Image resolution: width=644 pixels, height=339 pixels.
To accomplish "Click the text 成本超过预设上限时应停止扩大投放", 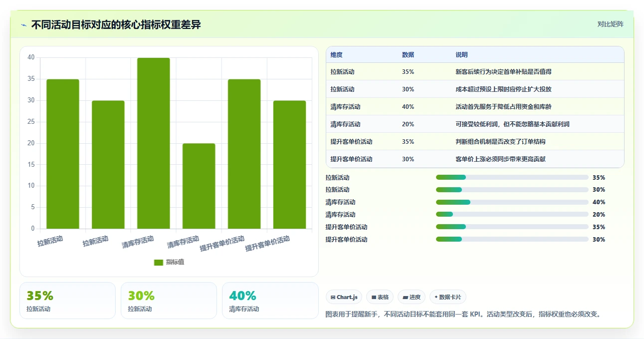I will 503,89.
